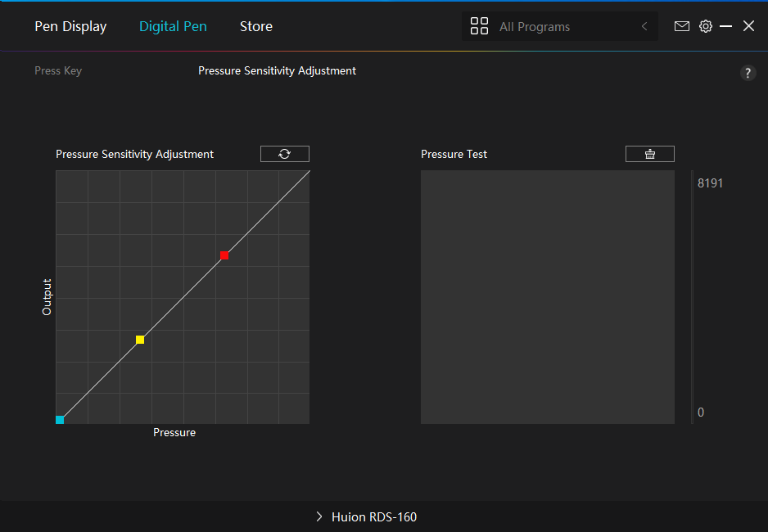Clear the Pressure Test canvas
The height and width of the screenshot is (532, 768).
(649, 154)
